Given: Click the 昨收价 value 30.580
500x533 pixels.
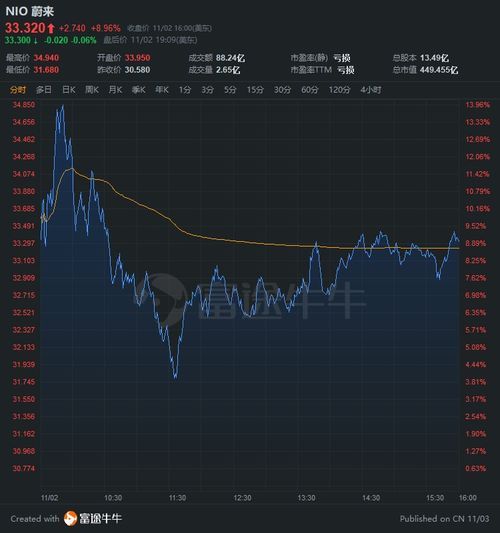Looking at the screenshot, I should click(137, 70).
